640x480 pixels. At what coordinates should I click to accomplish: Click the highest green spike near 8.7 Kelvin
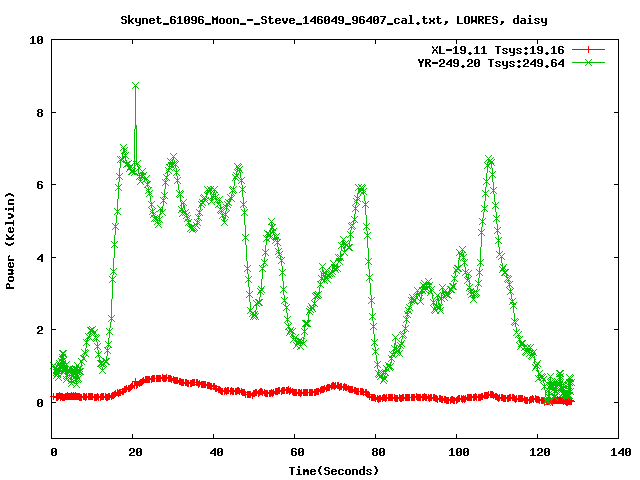pyautogui.click(x=135, y=87)
